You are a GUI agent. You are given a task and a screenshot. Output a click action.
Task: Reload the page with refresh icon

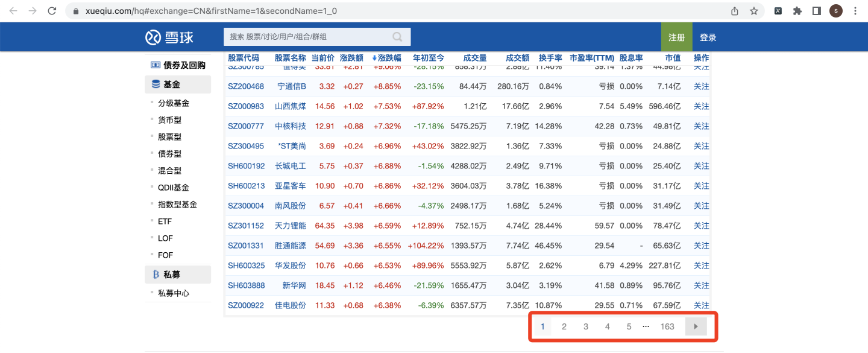coord(52,11)
